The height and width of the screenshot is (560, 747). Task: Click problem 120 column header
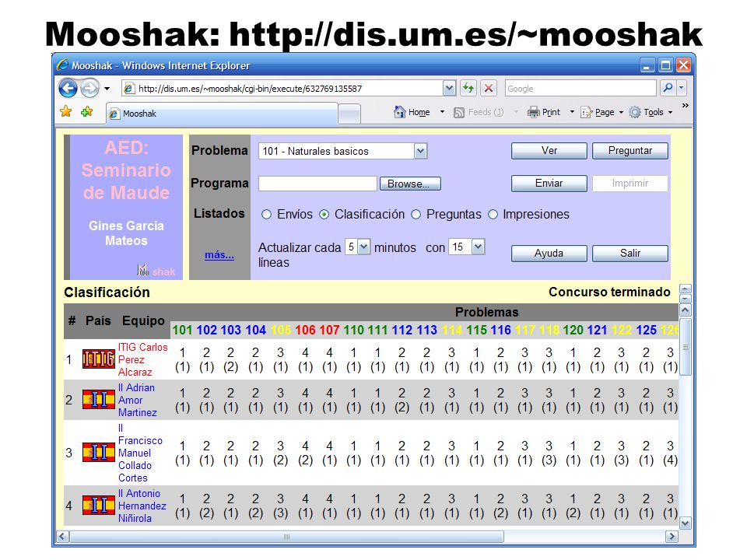[x=573, y=330]
